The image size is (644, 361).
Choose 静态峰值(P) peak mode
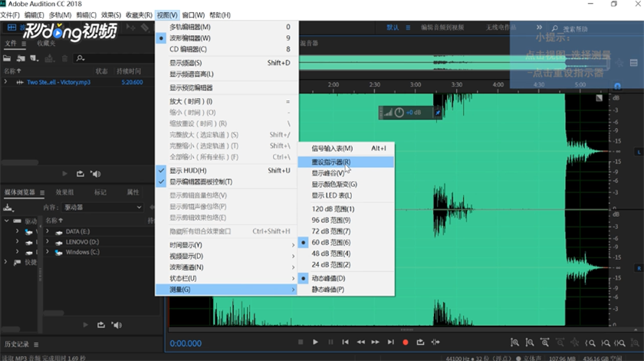[346, 290]
